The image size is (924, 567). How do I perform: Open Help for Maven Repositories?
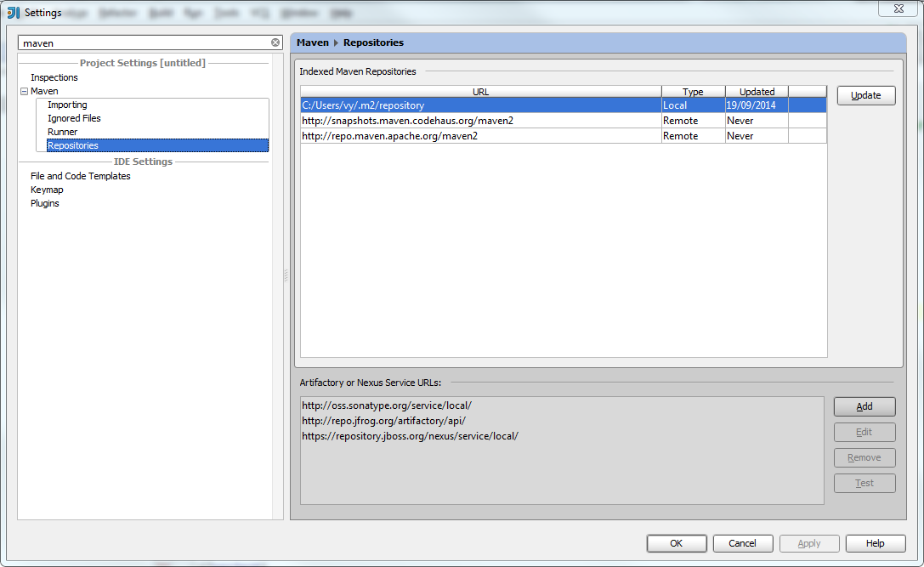[875, 543]
